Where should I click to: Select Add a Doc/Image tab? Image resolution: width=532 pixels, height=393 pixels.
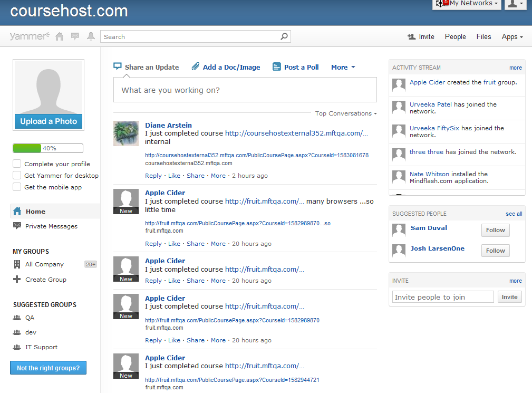pyautogui.click(x=231, y=67)
